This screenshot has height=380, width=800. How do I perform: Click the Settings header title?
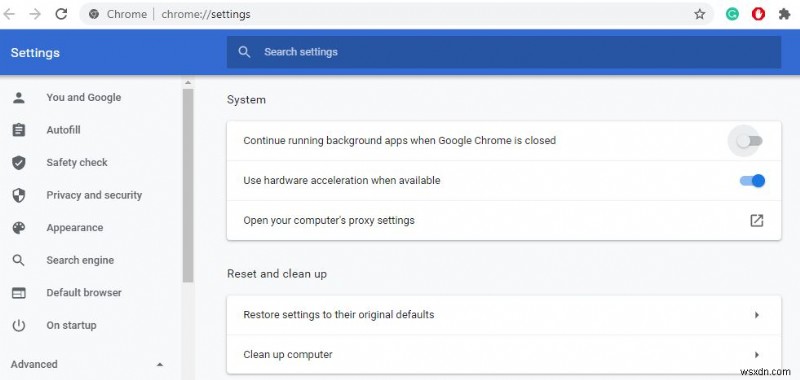coord(35,53)
